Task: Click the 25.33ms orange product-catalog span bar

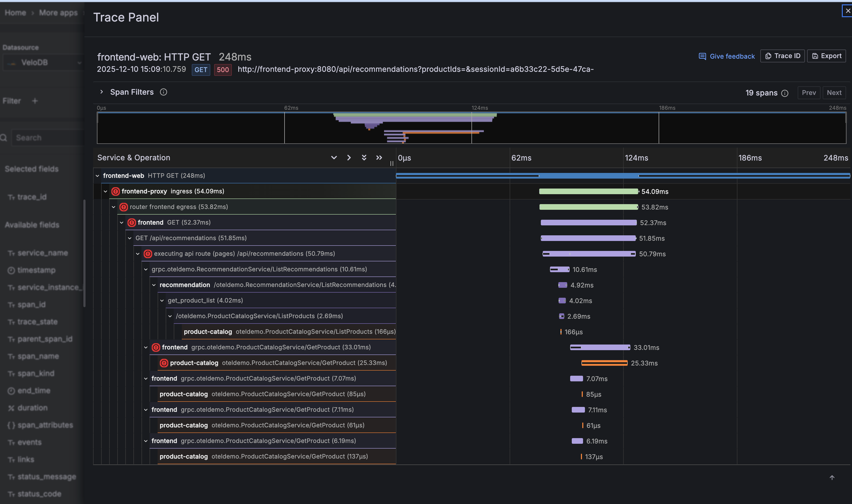Action: coord(604,363)
